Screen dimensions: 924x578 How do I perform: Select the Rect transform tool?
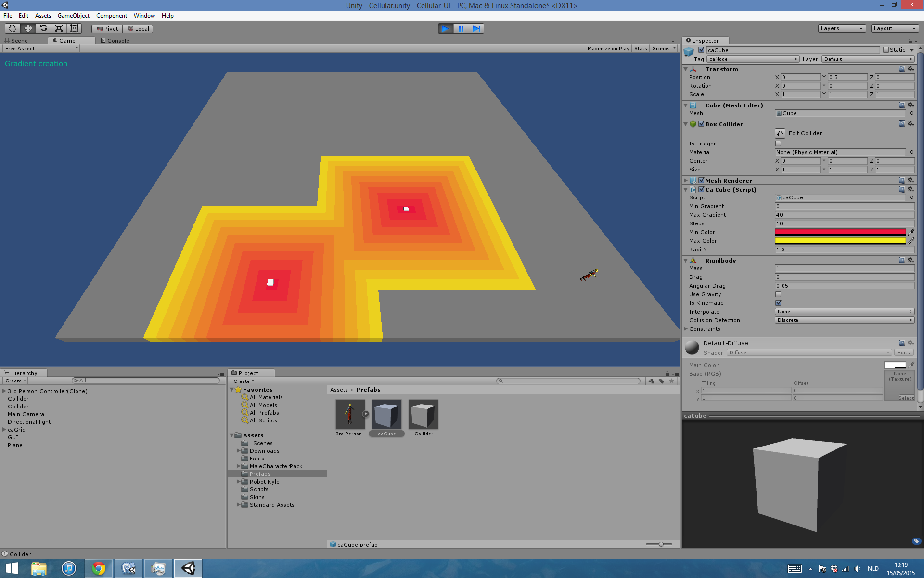click(x=74, y=28)
